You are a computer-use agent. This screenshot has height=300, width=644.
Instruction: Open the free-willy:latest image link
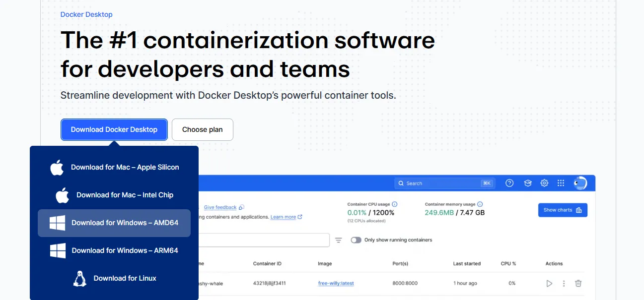pos(336,284)
